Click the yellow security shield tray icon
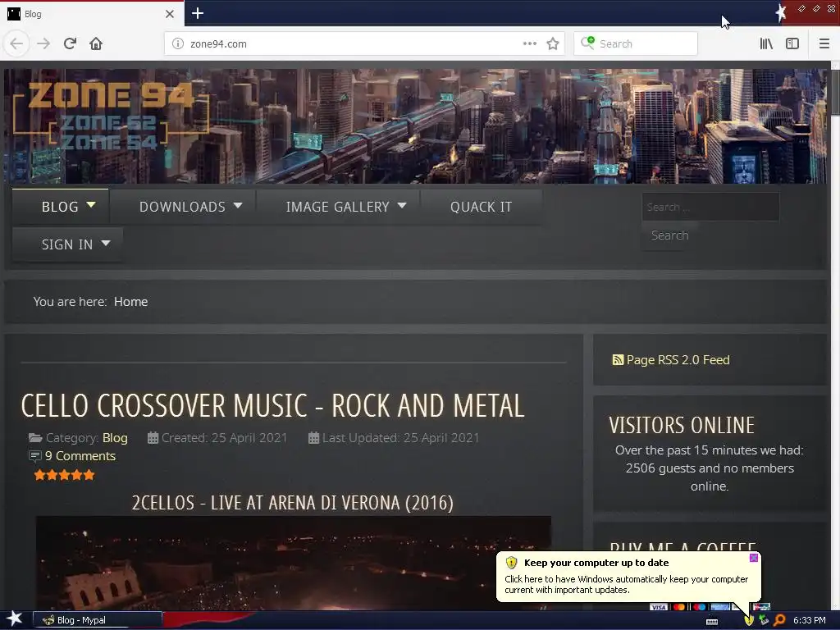 pyautogui.click(x=748, y=620)
